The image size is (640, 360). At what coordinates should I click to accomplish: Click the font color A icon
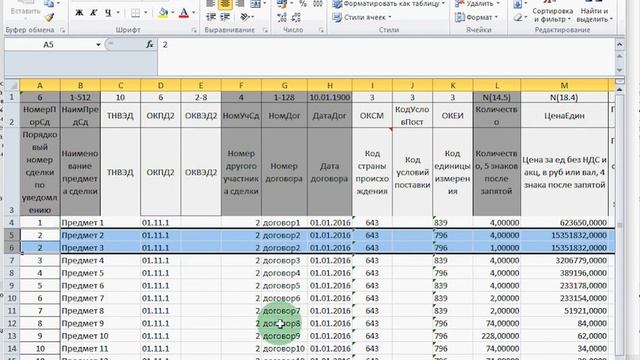coord(184,13)
